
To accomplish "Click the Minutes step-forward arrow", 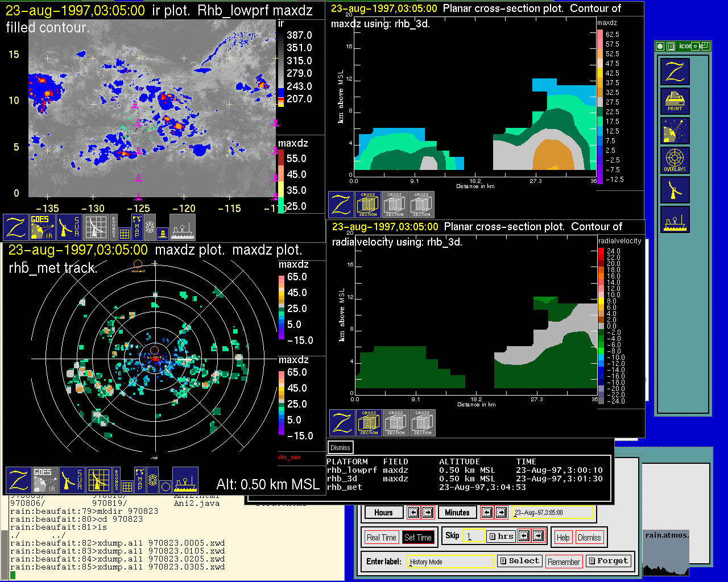I will pos(501,513).
